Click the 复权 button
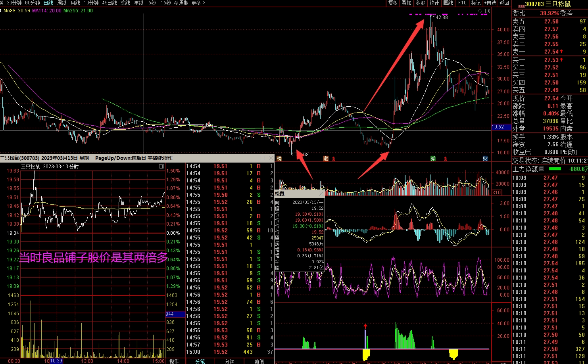Screen dimensions: 588x364 point(393,3)
